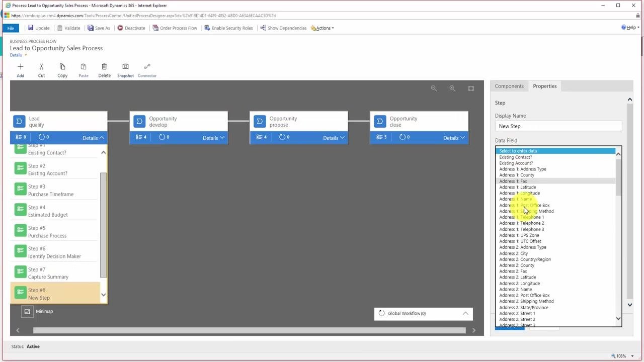Screen dimensions: 644x362
Task: Select the Connector tool icon
Action: (x=147, y=66)
